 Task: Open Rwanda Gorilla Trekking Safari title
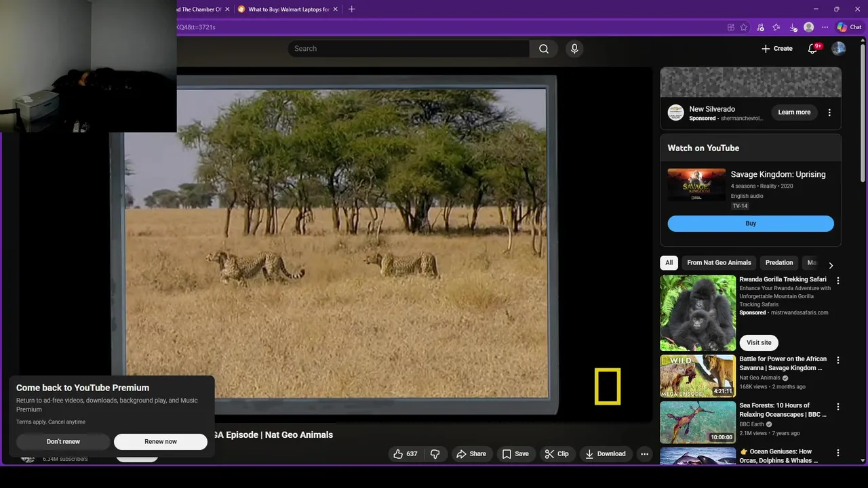(783, 279)
